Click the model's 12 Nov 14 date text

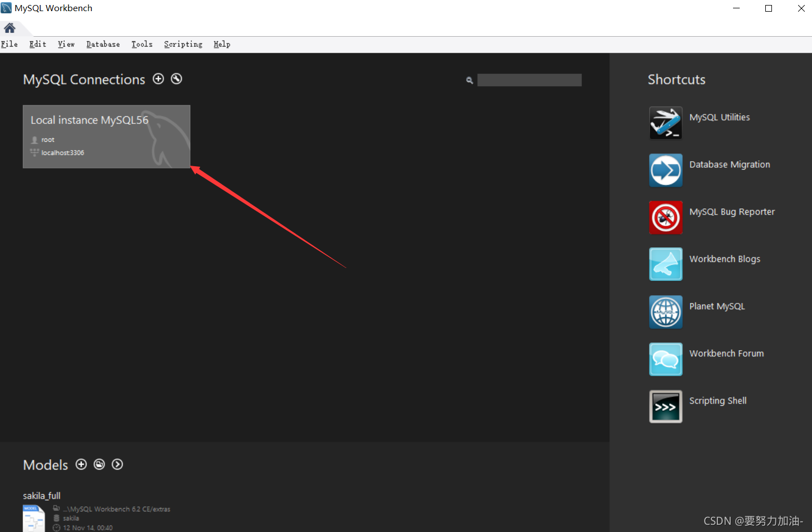(x=88, y=528)
